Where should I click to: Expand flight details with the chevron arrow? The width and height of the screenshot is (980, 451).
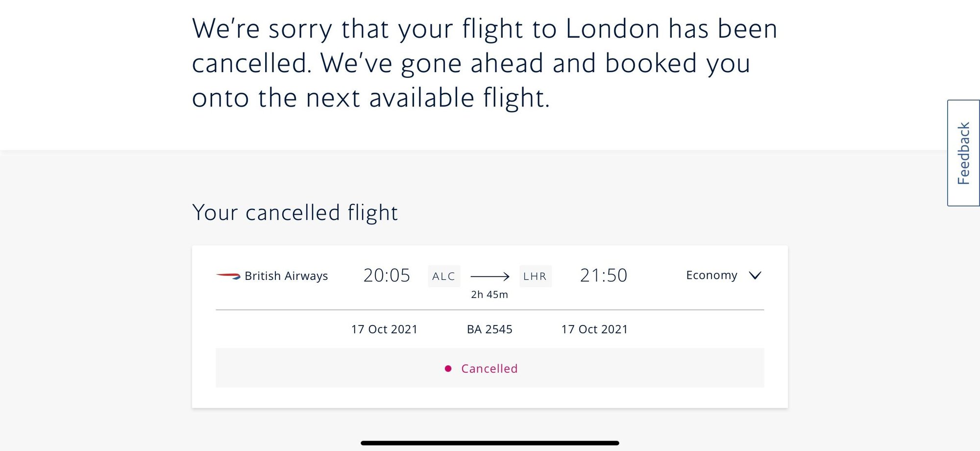coord(755,276)
